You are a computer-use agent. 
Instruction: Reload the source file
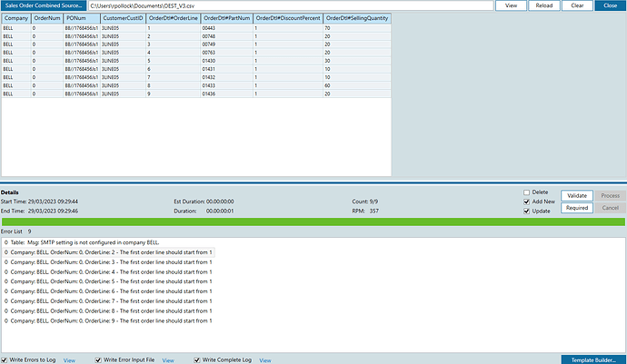[544, 5]
